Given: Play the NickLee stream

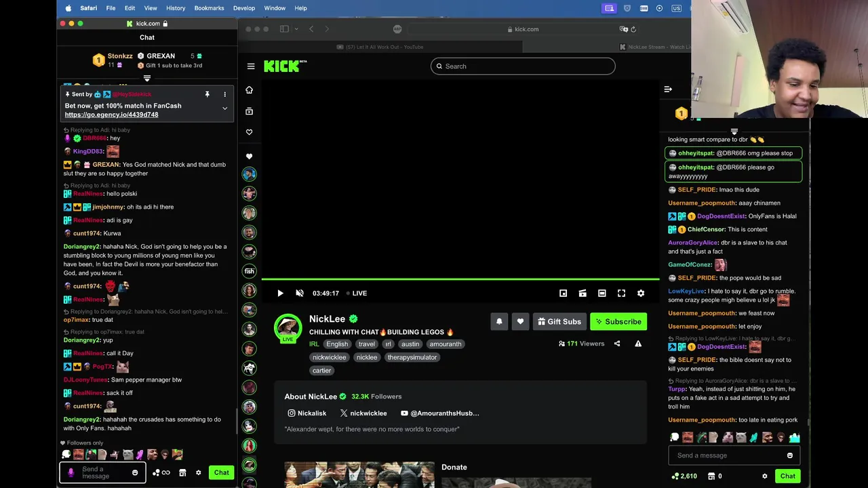Looking at the screenshot, I should 280,293.
